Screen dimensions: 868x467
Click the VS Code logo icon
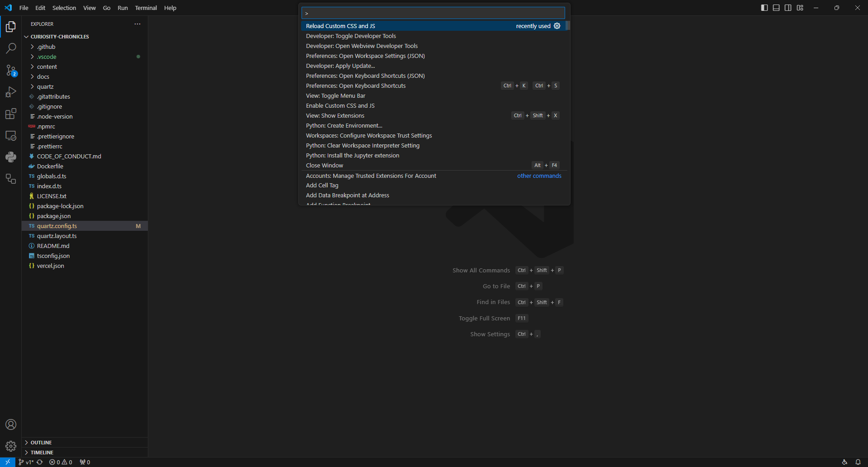(x=8, y=8)
